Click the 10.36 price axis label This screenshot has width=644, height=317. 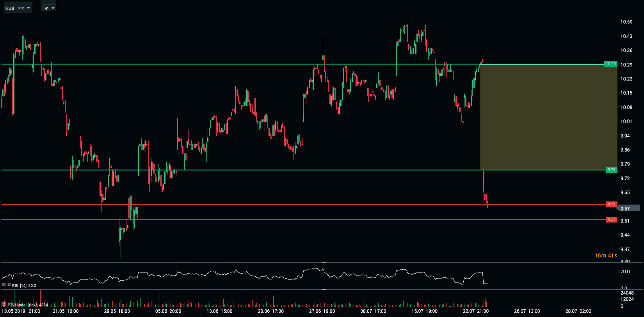point(626,50)
